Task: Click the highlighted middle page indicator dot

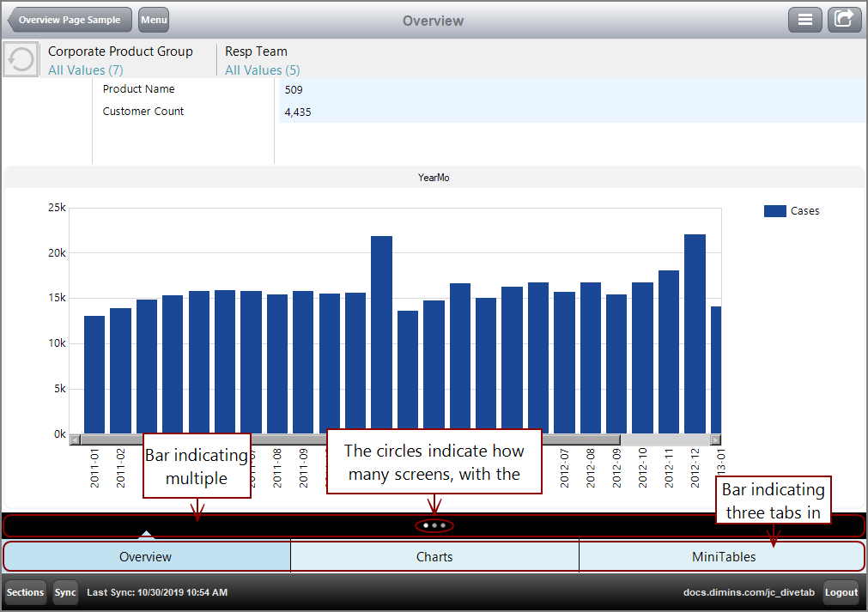Action: click(x=434, y=525)
